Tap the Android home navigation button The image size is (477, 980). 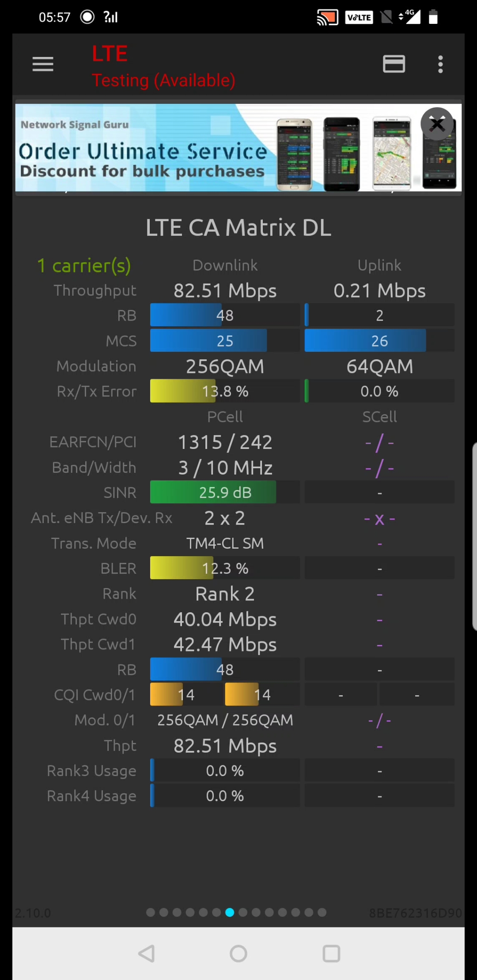(238, 954)
